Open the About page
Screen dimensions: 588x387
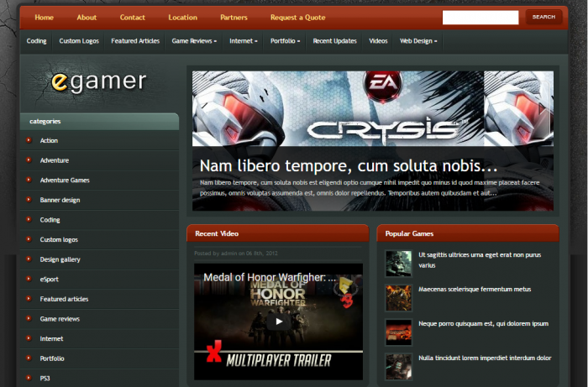(87, 18)
